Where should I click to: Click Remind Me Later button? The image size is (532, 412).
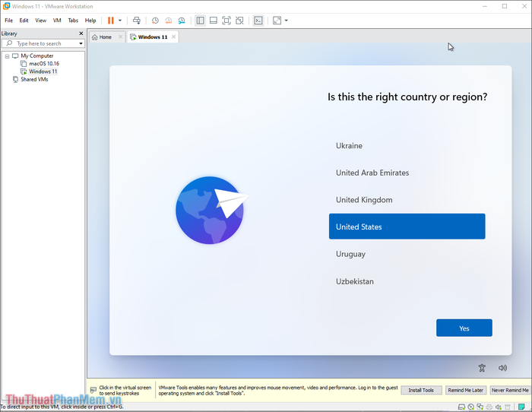tap(465, 390)
